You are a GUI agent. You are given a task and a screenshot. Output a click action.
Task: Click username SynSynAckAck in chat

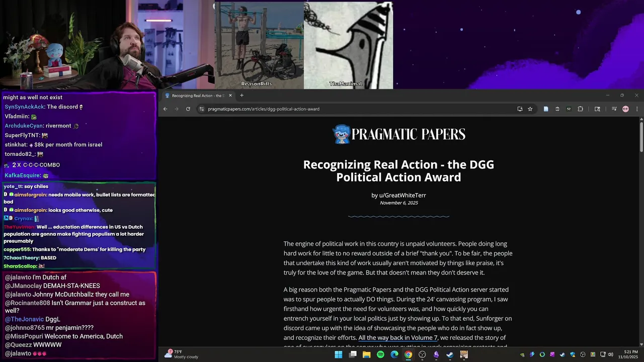tap(24, 107)
